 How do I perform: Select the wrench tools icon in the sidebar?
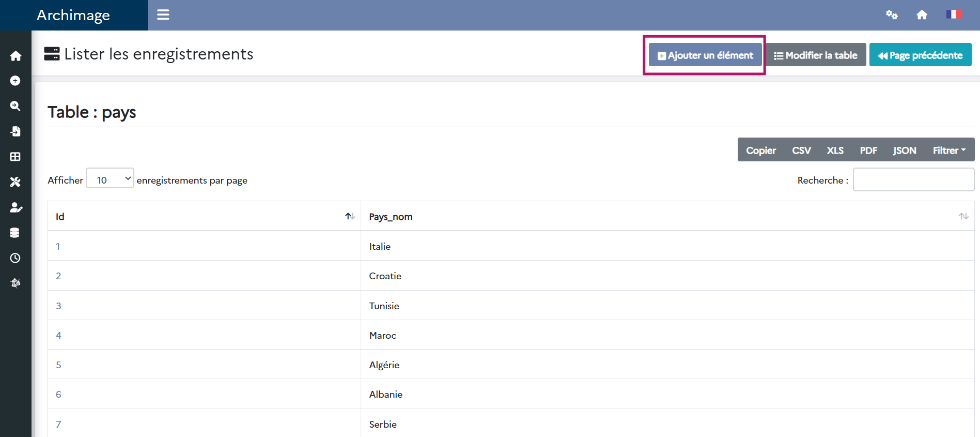15,182
